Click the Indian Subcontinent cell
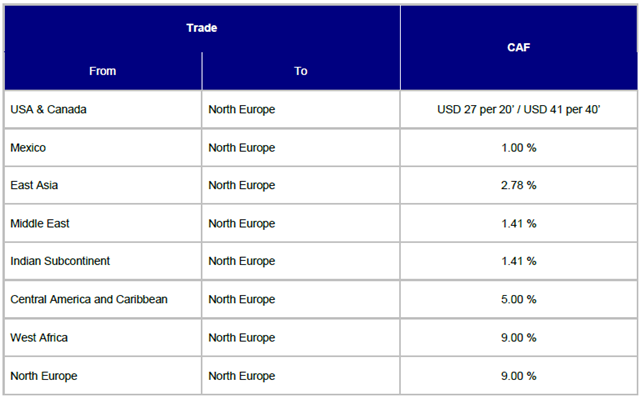Viewport: 640px width, 397px height. pyautogui.click(x=103, y=261)
